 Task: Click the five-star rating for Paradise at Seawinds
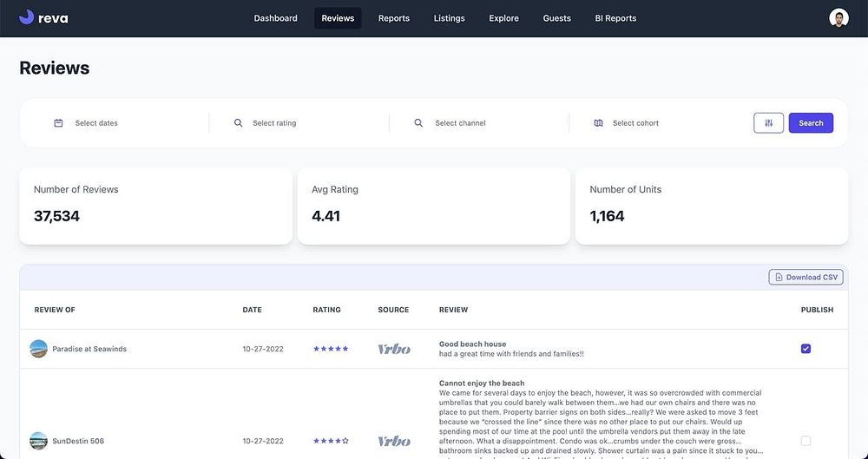331,349
